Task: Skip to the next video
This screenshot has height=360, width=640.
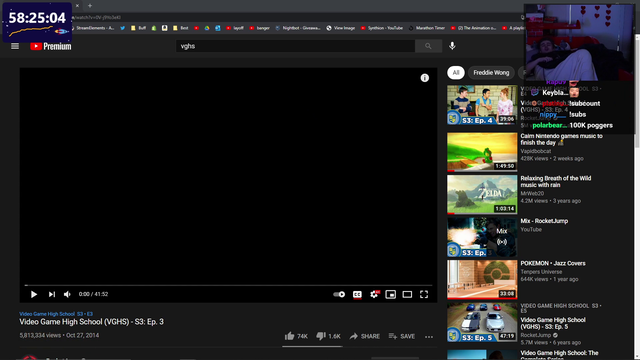Action: click(51, 294)
